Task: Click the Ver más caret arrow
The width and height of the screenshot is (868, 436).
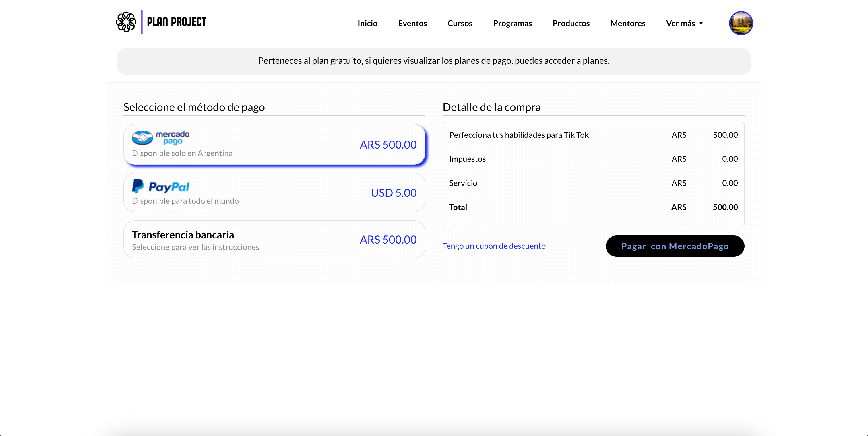Action: coord(701,23)
